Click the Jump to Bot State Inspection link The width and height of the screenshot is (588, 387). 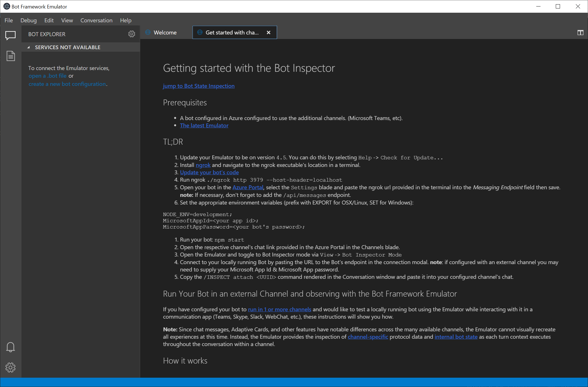[x=199, y=86]
